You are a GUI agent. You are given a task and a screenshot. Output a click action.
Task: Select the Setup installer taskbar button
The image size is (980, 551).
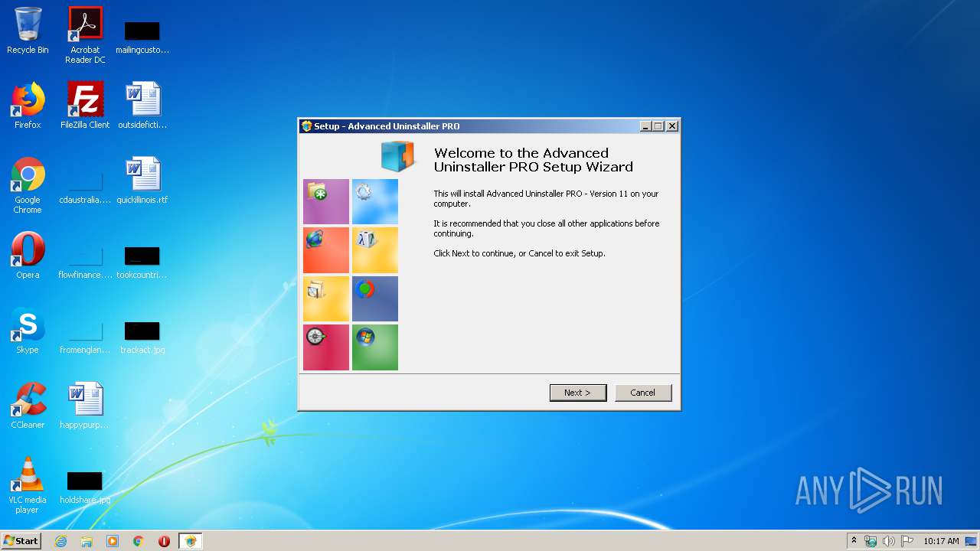tap(191, 541)
